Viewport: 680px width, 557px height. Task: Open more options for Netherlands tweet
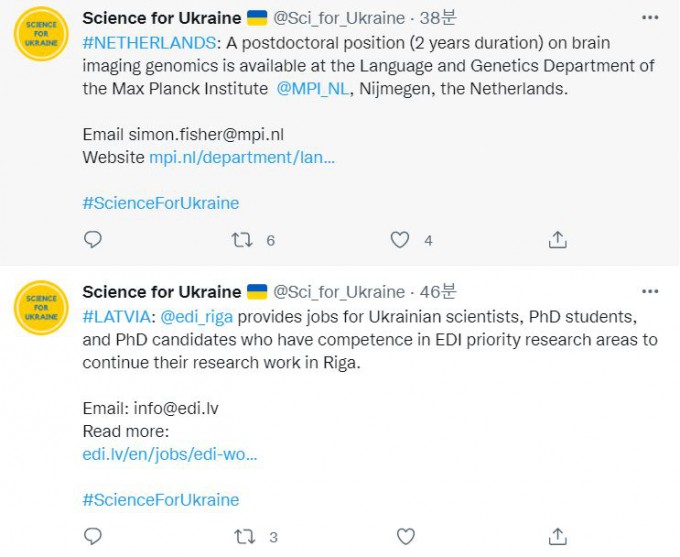pyautogui.click(x=651, y=18)
